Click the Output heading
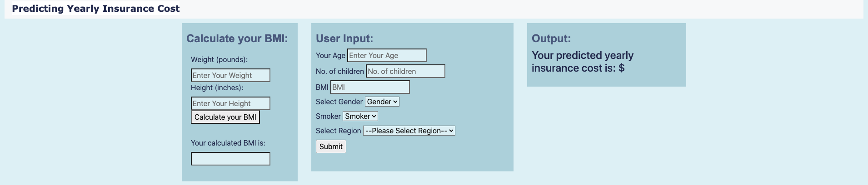 coord(551,39)
